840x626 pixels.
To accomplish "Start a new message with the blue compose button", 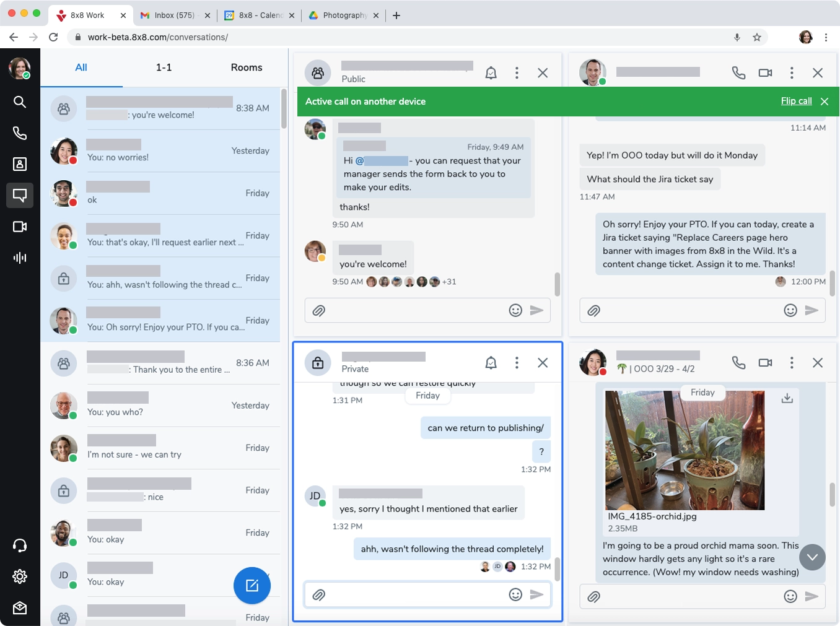I will pyautogui.click(x=252, y=585).
